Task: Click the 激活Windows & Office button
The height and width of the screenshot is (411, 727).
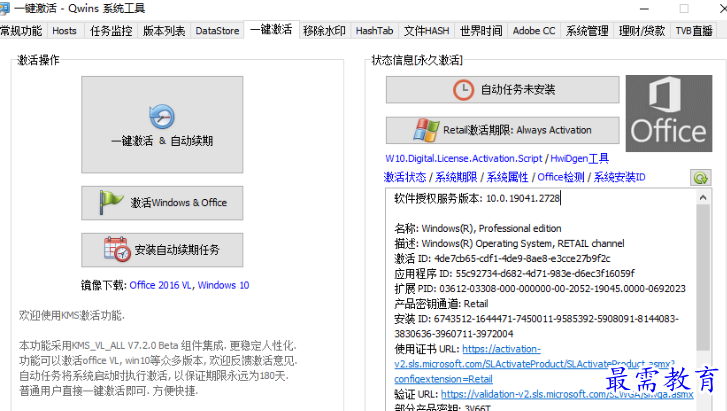Action: 162,203
